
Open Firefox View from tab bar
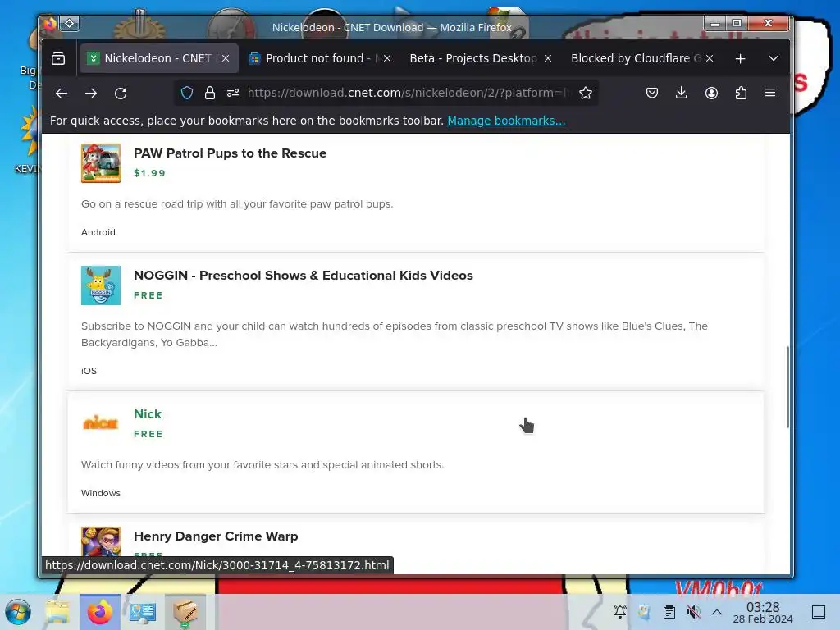pyautogui.click(x=58, y=58)
